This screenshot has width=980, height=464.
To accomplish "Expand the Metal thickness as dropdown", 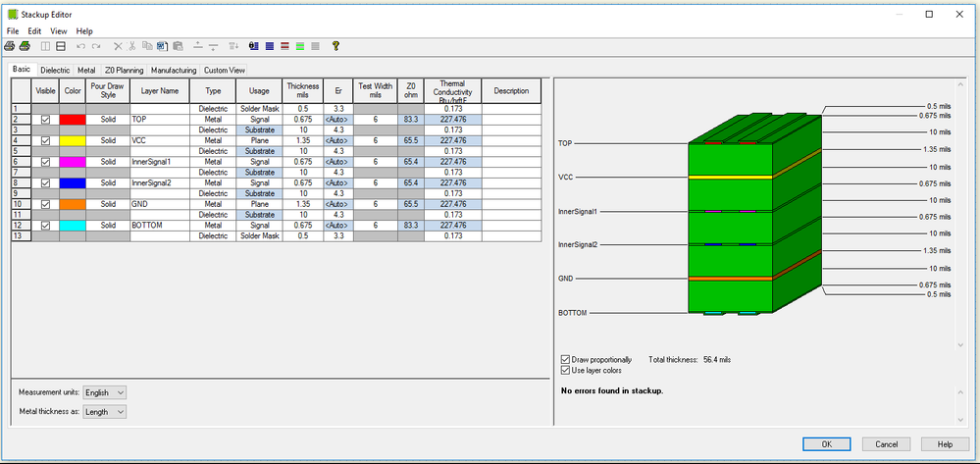I will [105, 412].
